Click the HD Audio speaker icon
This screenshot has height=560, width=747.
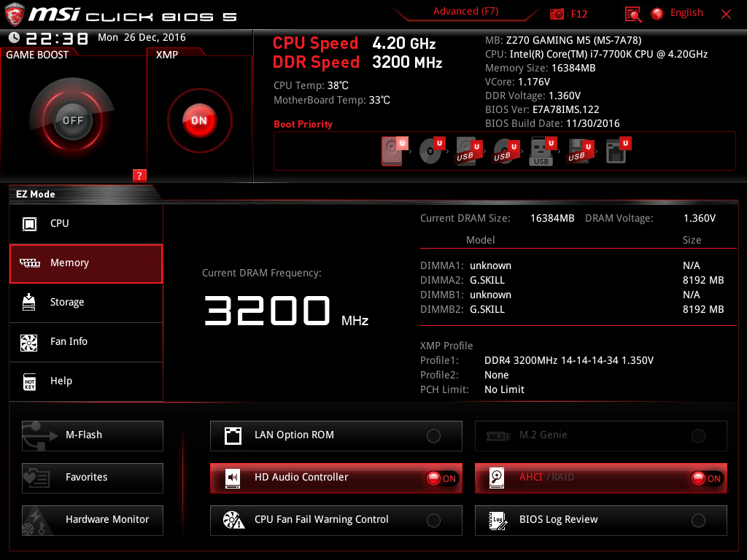click(x=233, y=478)
